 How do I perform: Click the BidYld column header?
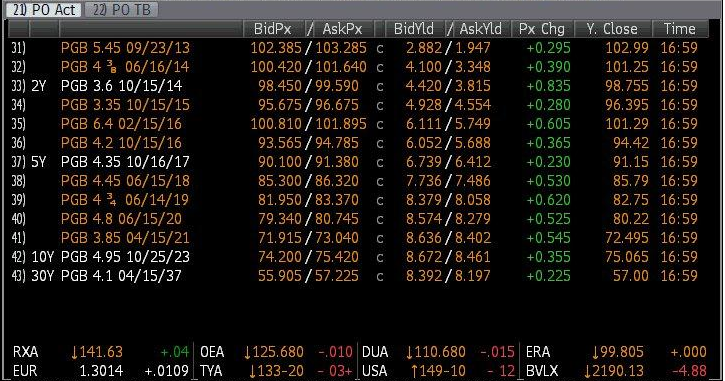[x=414, y=29]
